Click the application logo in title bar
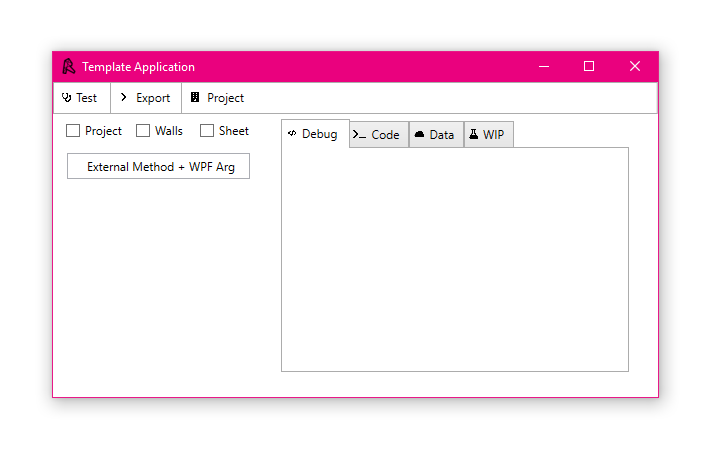This screenshot has width=709, height=452. click(69, 66)
